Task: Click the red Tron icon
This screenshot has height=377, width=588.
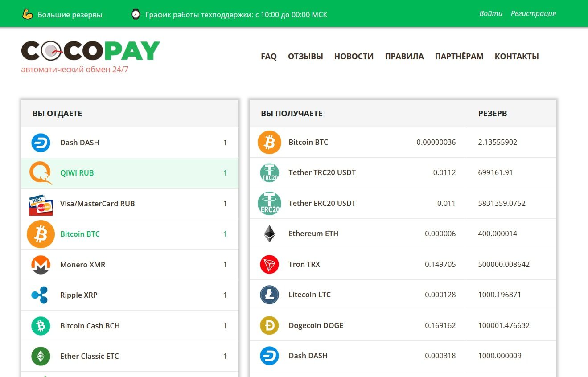Action: [x=269, y=264]
